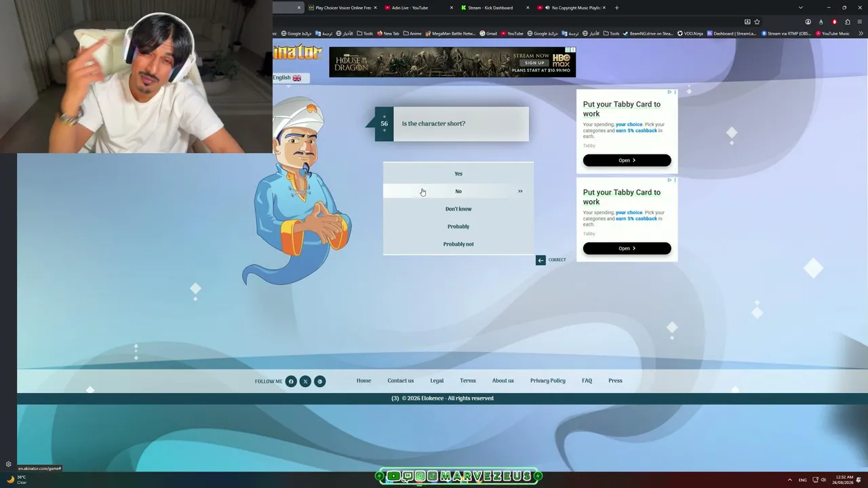This screenshot has height=488, width=868.
Task: Go to the Home footer link
Action: [x=364, y=381]
